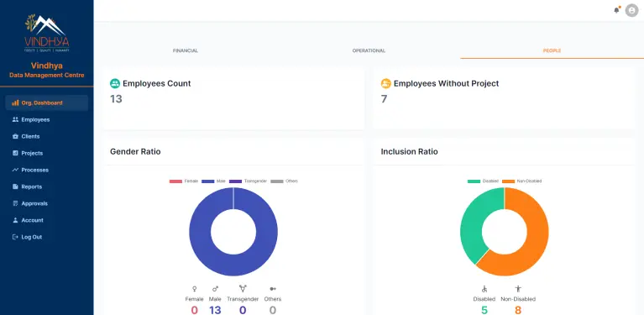Switch to the Financial tab
644x315 pixels.
click(186, 51)
